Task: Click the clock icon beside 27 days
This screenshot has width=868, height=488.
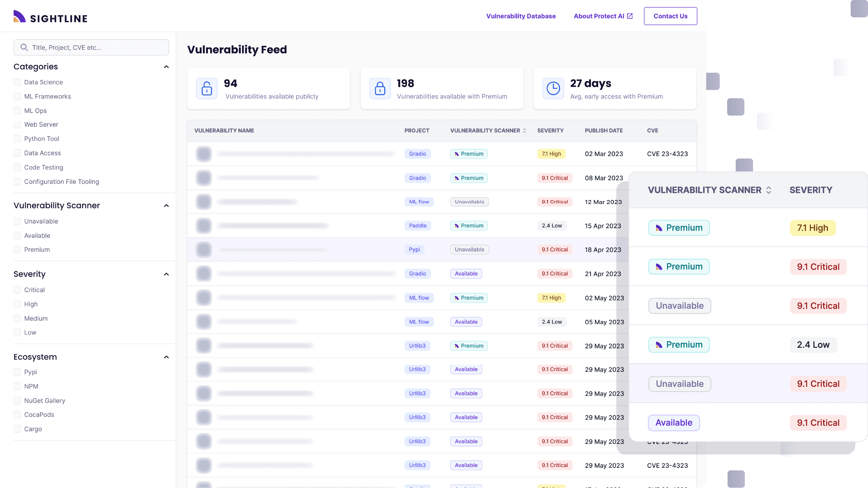Action: (553, 88)
